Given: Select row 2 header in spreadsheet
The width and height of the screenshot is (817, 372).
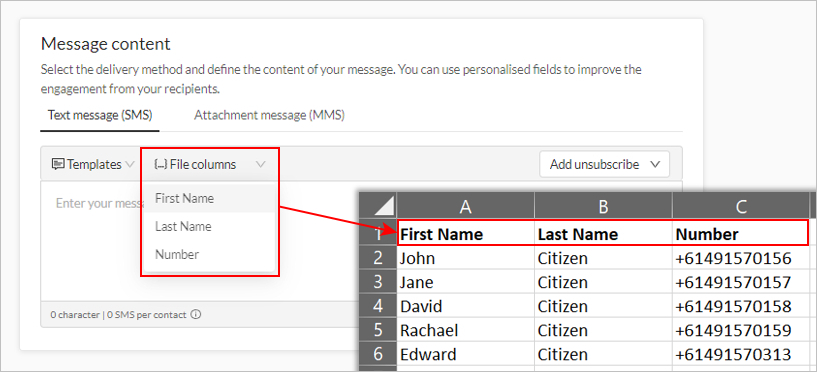Looking at the screenshot, I should point(378,258).
